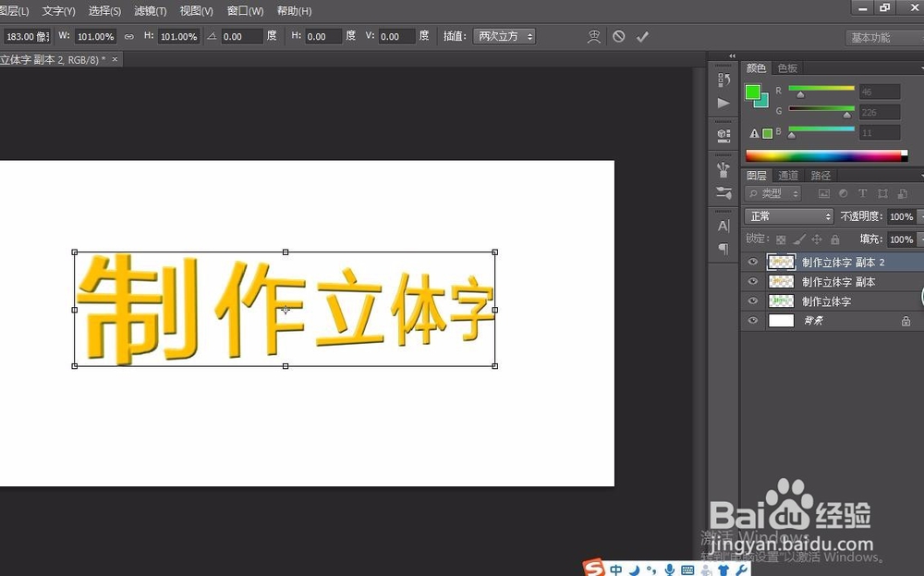Filter layers by pixel layers icon
The width and height of the screenshot is (924, 576).
tap(824, 193)
